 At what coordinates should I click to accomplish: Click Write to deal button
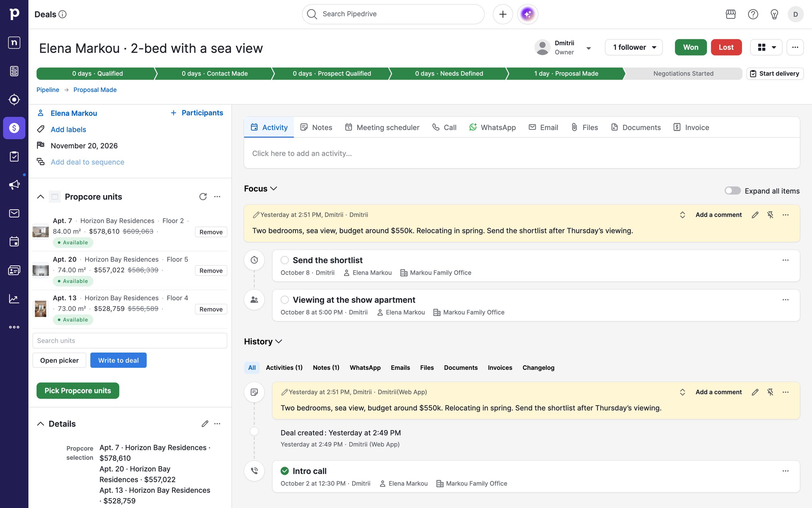(118, 360)
